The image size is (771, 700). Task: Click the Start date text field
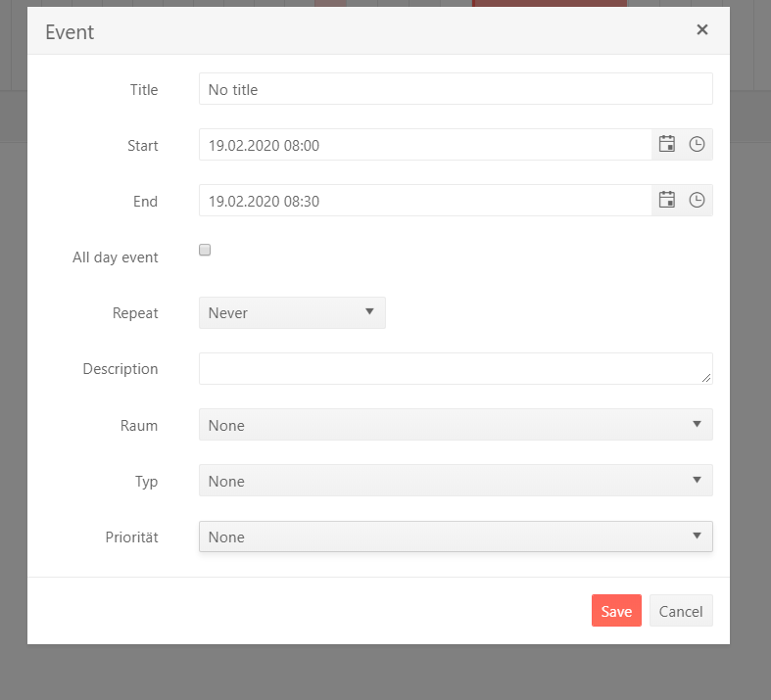coord(425,145)
